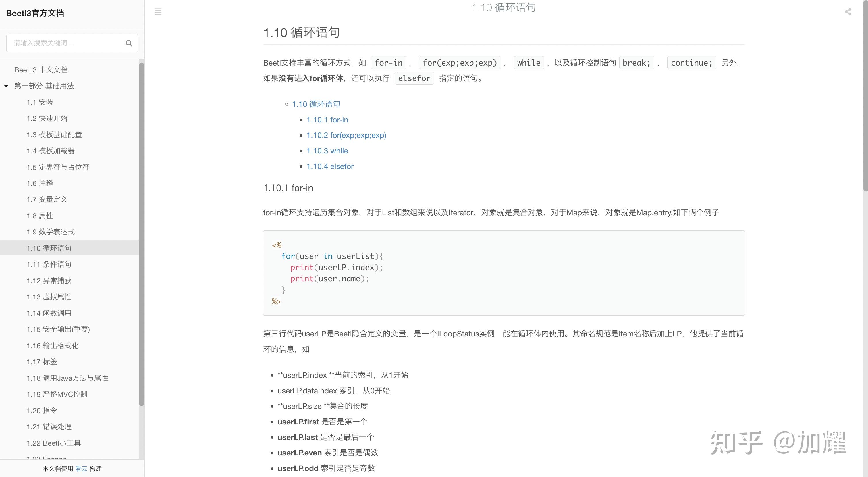Click the search magnifier icon
This screenshot has height=477, width=868.
coord(129,43)
